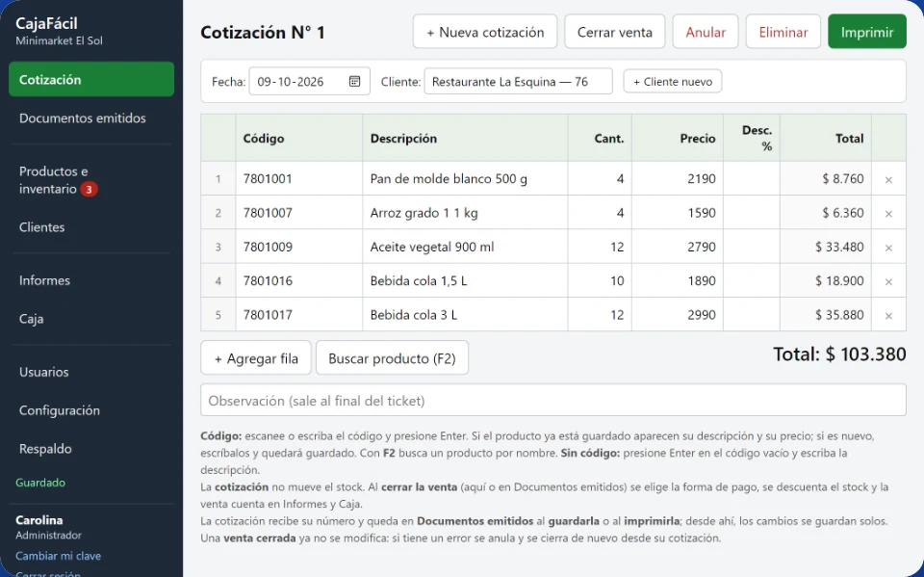Select code cell 7801017
The image size is (924, 577).
tap(299, 314)
